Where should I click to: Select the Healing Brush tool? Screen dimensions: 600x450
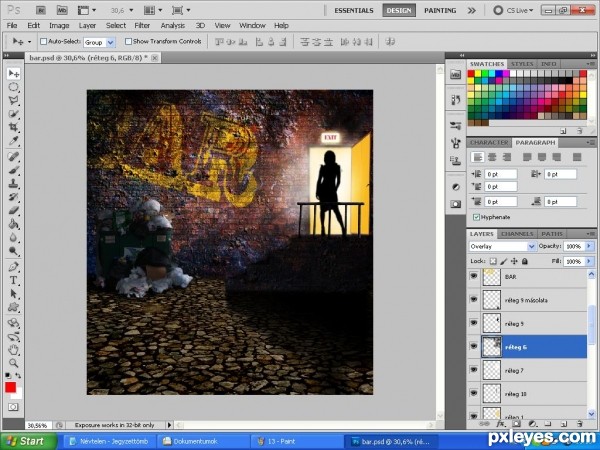point(13,157)
